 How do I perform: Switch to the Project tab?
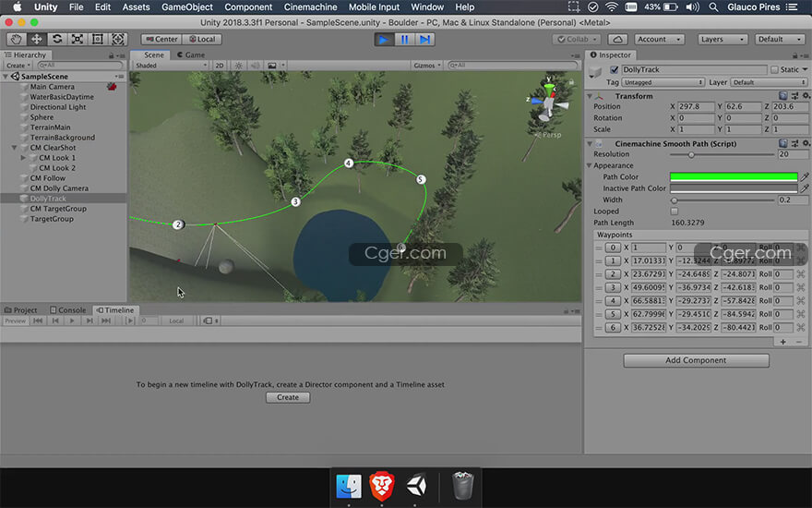pyautogui.click(x=21, y=310)
